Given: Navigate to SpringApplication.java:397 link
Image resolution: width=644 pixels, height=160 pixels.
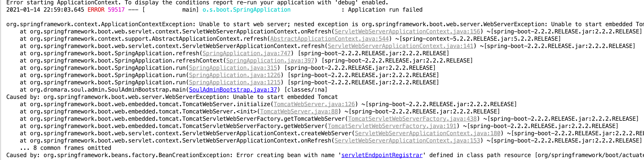Looking at the screenshot, I should (x=270, y=61).
